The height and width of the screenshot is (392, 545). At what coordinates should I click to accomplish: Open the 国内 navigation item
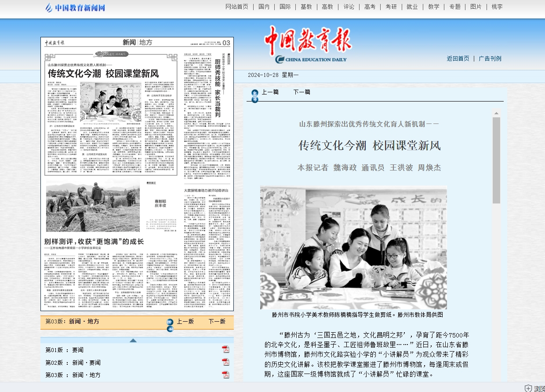point(264,7)
